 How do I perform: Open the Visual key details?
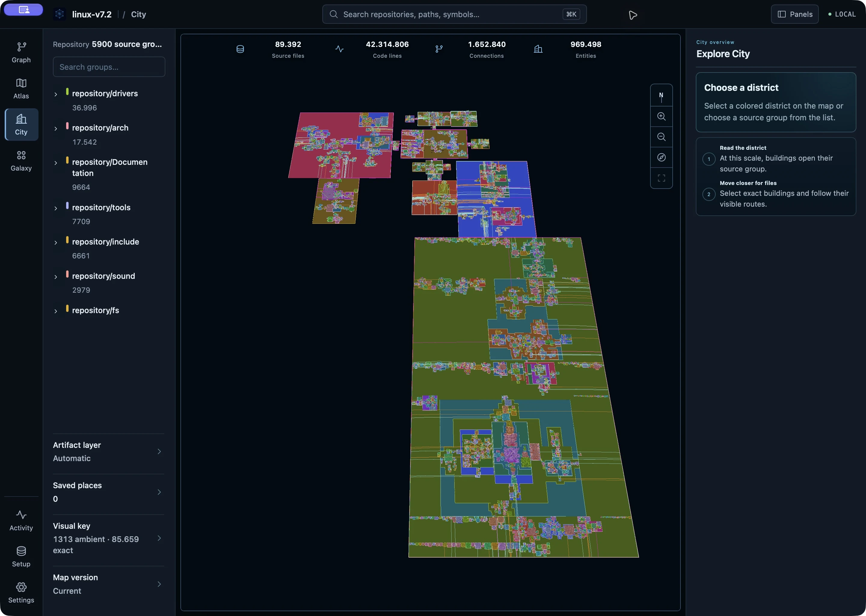pyautogui.click(x=109, y=538)
